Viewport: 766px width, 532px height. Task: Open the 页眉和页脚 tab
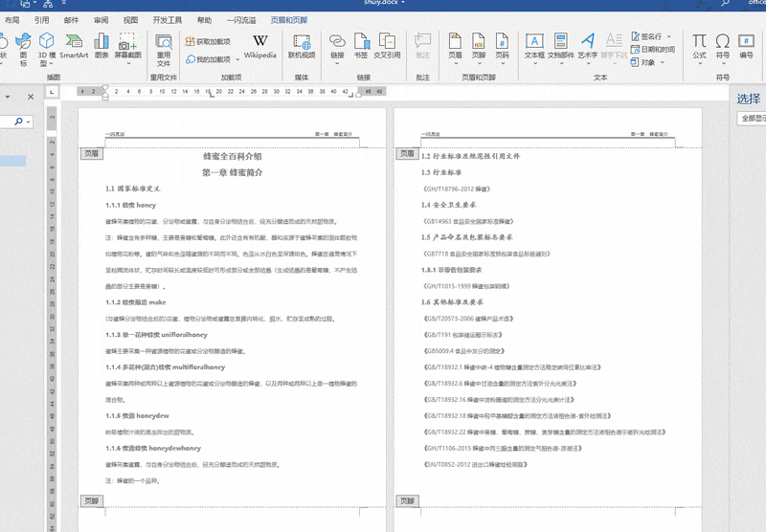289,20
